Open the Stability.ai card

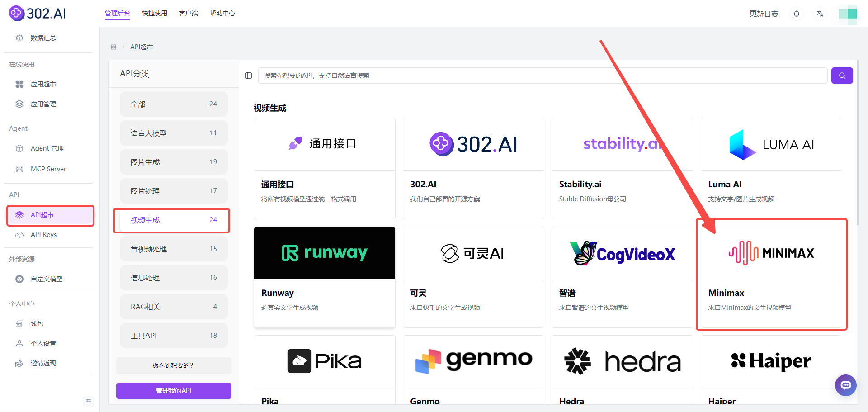623,169
